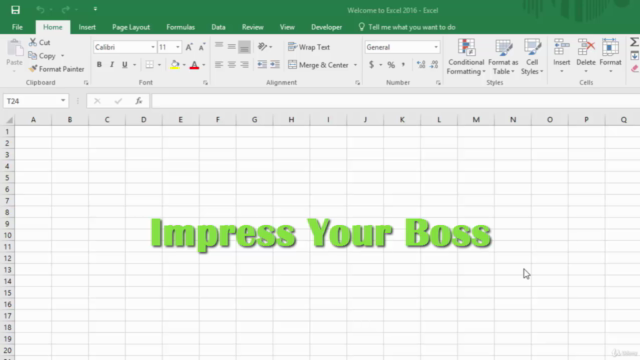Toggle Italic formatting
This screenshot has width=640, height=360.
click(112, 64)
